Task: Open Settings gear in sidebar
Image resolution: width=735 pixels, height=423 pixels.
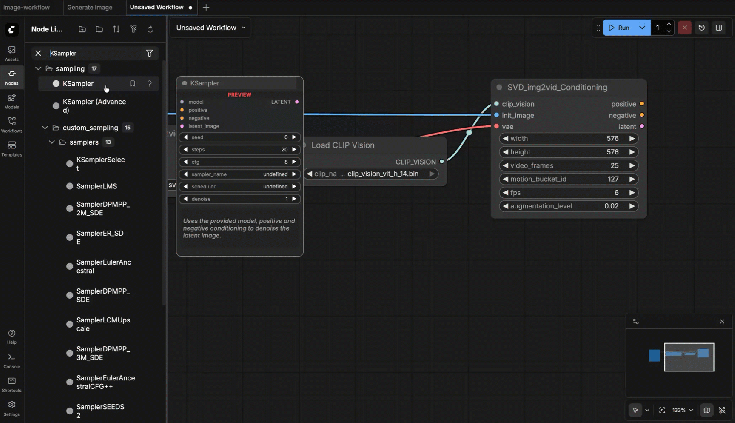Action: 11,407
